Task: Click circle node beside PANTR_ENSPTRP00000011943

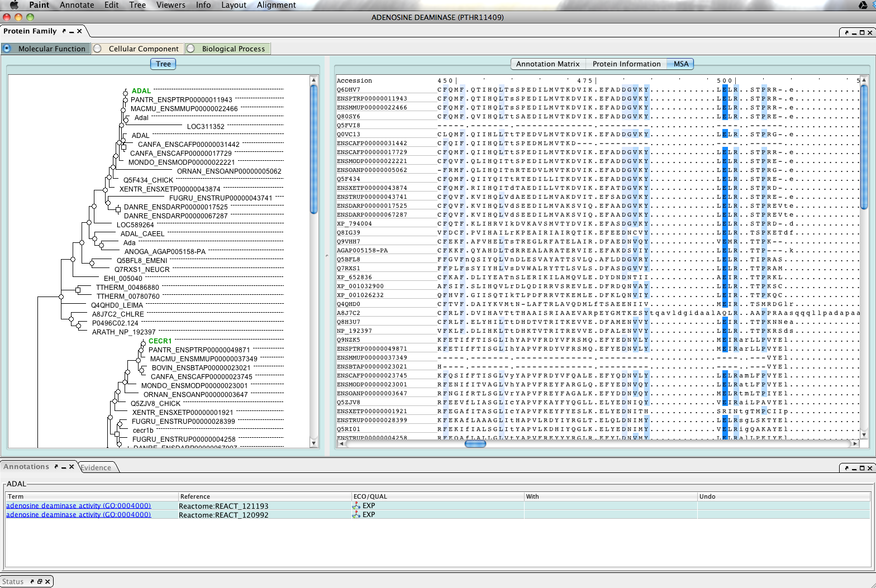Action: (x=126, y=99)
